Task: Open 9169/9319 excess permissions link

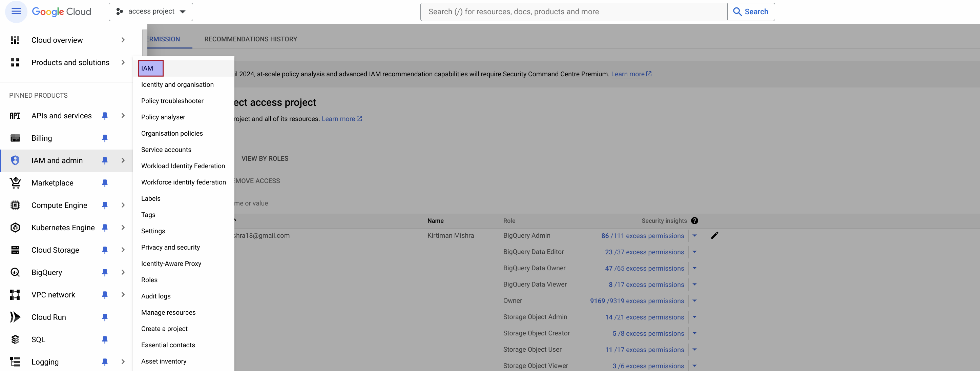Action: [x=637, y=301]
